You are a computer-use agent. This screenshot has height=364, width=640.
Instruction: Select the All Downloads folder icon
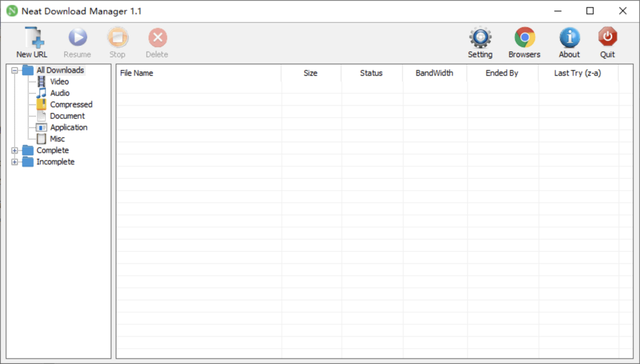28,70
